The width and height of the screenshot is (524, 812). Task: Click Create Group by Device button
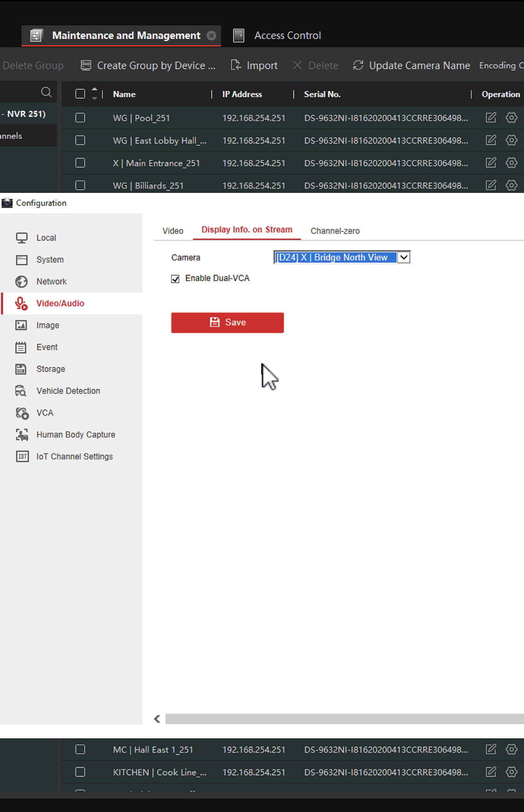(148, 65)
